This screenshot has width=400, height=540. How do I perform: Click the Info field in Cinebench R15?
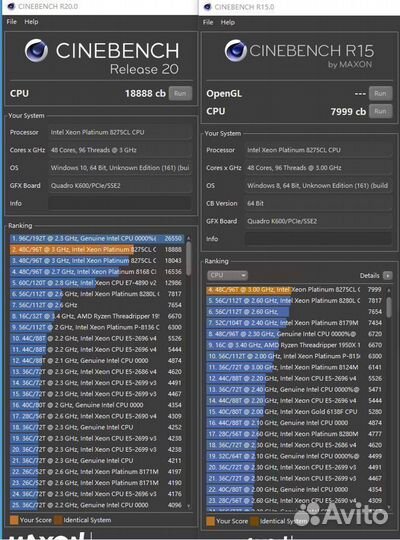click(318, 239)
